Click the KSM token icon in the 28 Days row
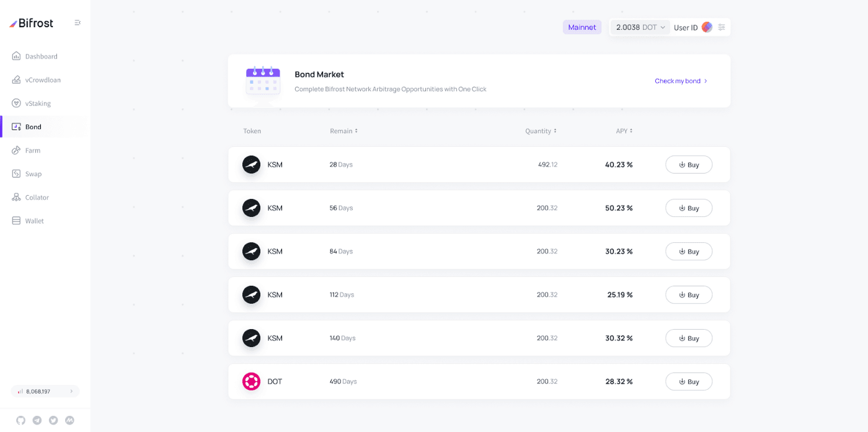 pos(251,165)
